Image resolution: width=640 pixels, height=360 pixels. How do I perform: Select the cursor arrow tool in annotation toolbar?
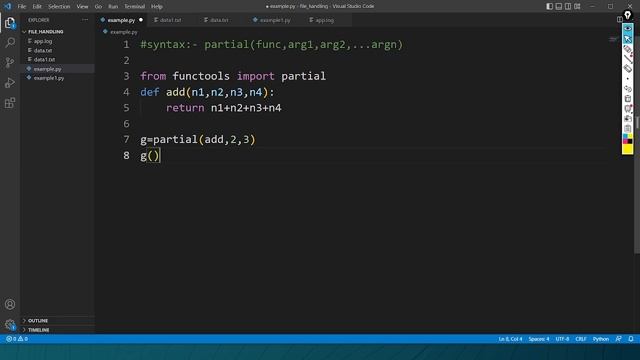click(x=628, y=39)
